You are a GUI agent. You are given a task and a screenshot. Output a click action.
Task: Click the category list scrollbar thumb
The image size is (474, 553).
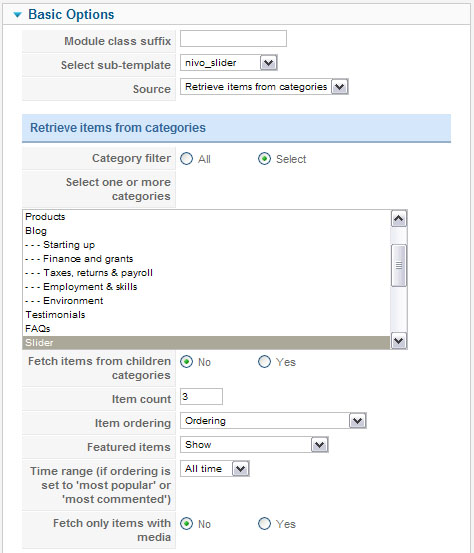click(x=399, y=265)
